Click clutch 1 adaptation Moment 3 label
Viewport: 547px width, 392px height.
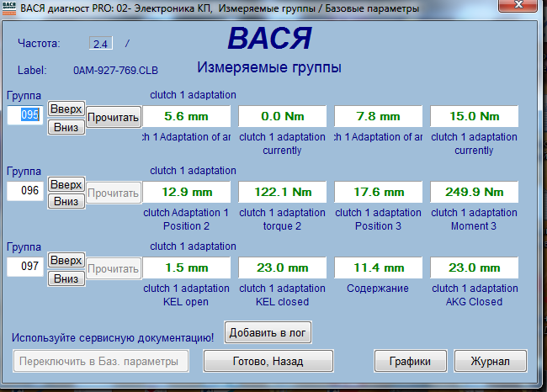coord(474,219)
